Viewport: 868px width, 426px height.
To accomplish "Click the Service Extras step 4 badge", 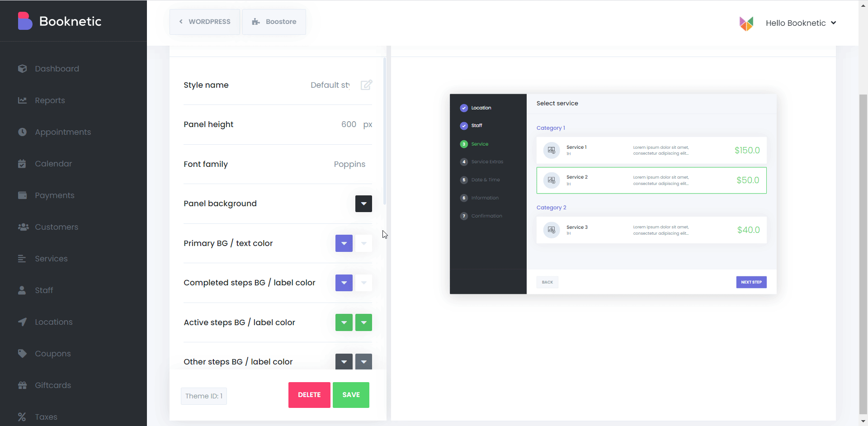I will click(464, 162).
